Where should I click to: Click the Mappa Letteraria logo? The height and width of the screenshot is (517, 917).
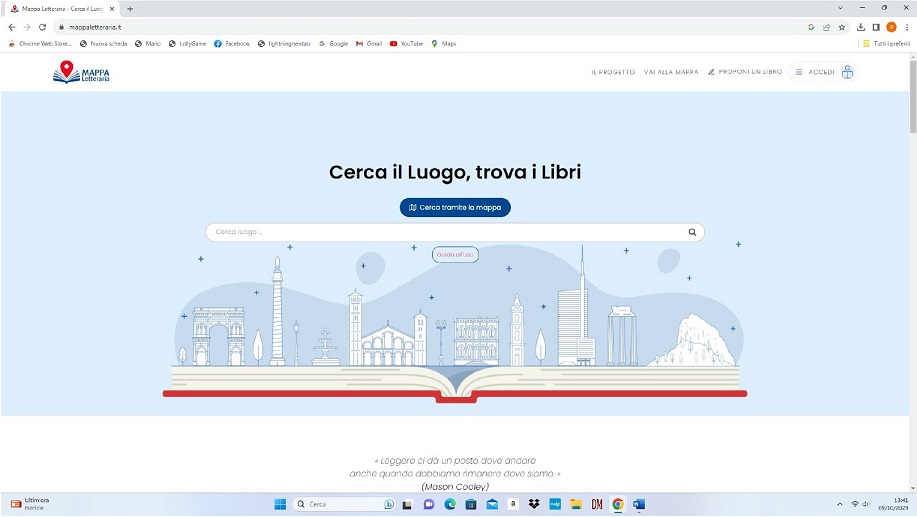point(81,72)
